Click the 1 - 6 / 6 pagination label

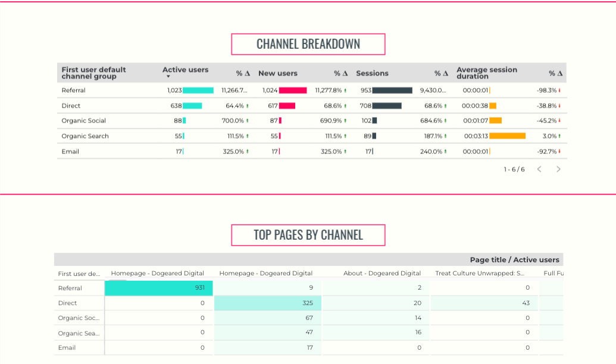514,169
